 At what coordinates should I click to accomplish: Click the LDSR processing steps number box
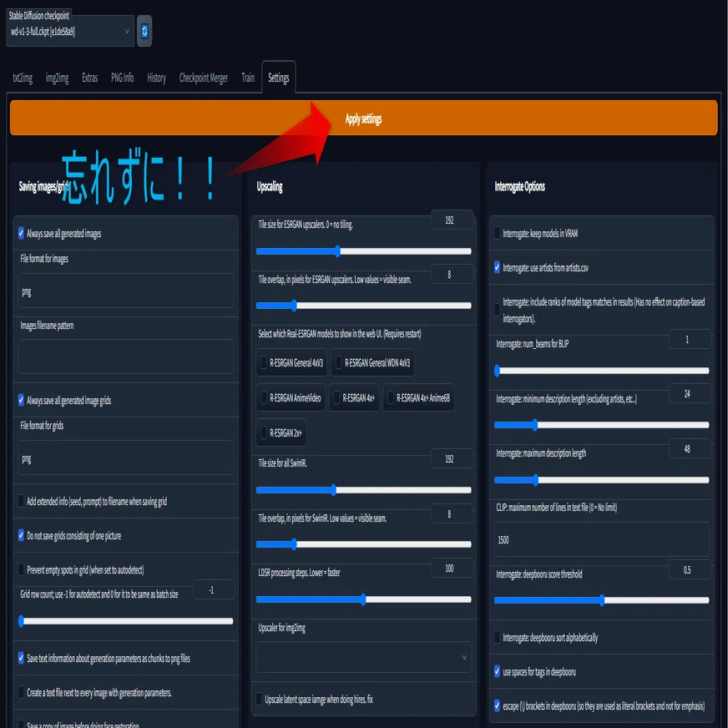pyautogui.click(x=452, y=569)
